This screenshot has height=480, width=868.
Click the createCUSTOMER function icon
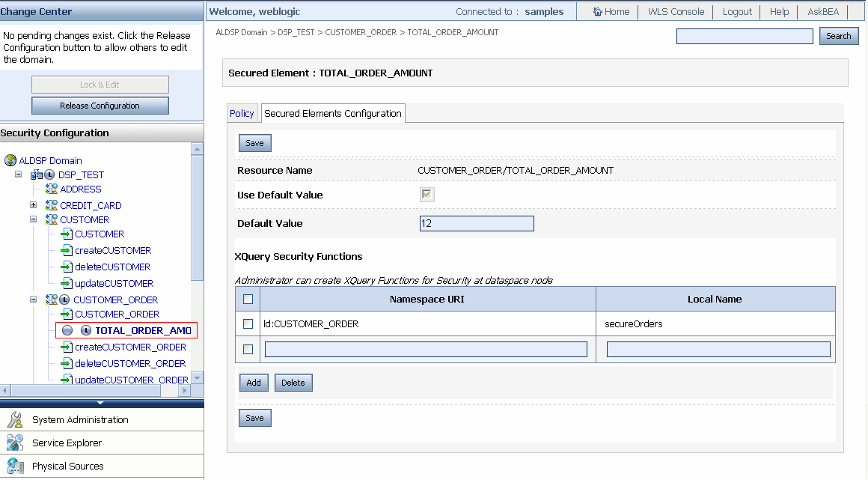67,251
